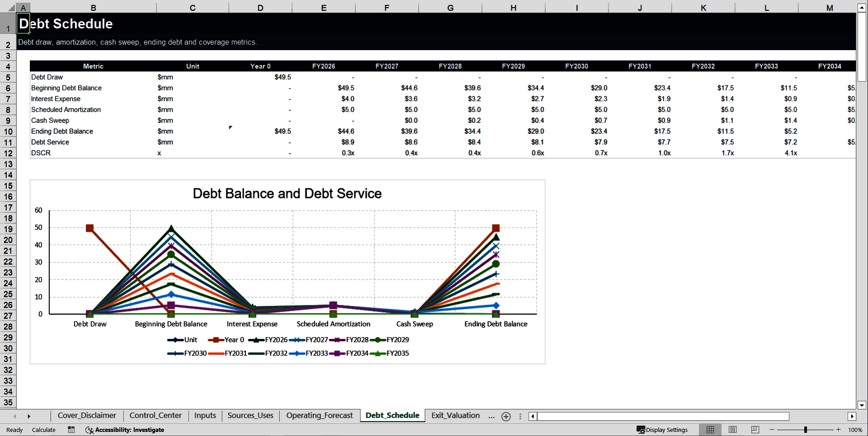
Task: Click the zoom slider handle
Action: click(x=806, y=430)
